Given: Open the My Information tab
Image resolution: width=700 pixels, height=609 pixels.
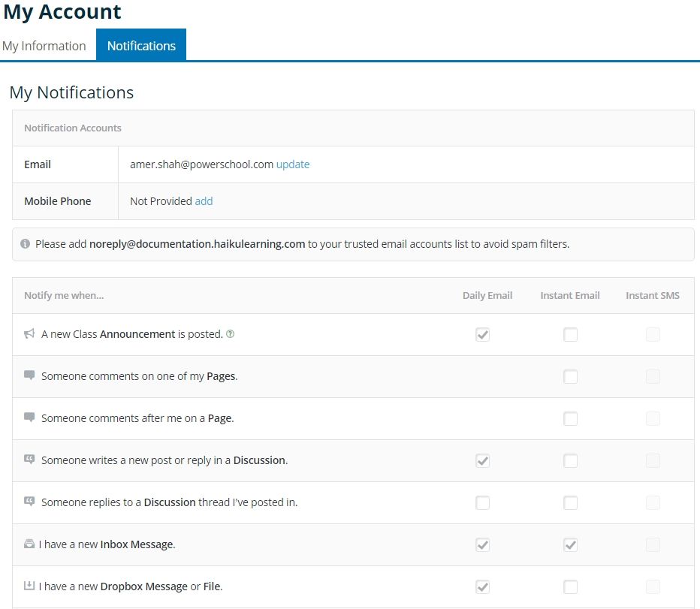Looking at the screenshot, I should point(44,46).
